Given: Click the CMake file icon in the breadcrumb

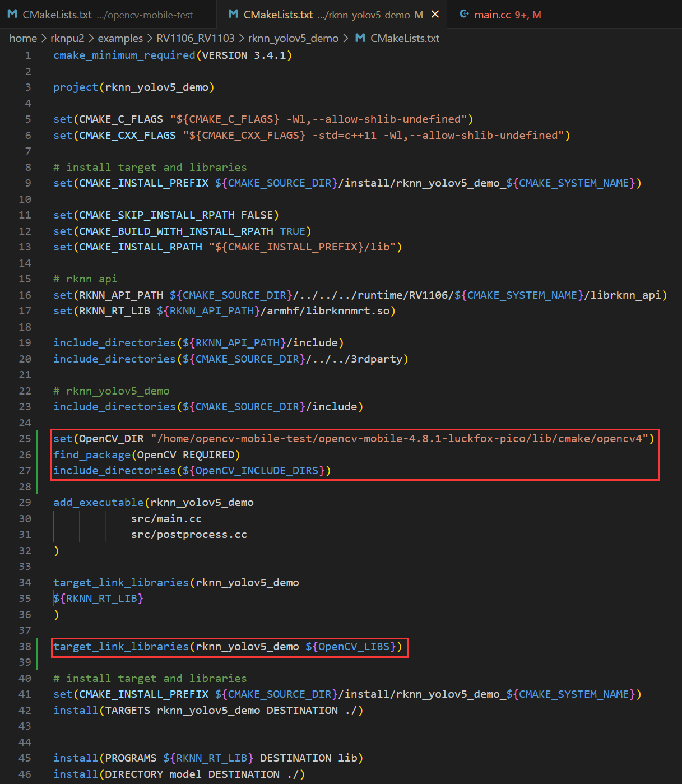Looking at the screenshot, I should pyautogui.click(x=360, y=38).
